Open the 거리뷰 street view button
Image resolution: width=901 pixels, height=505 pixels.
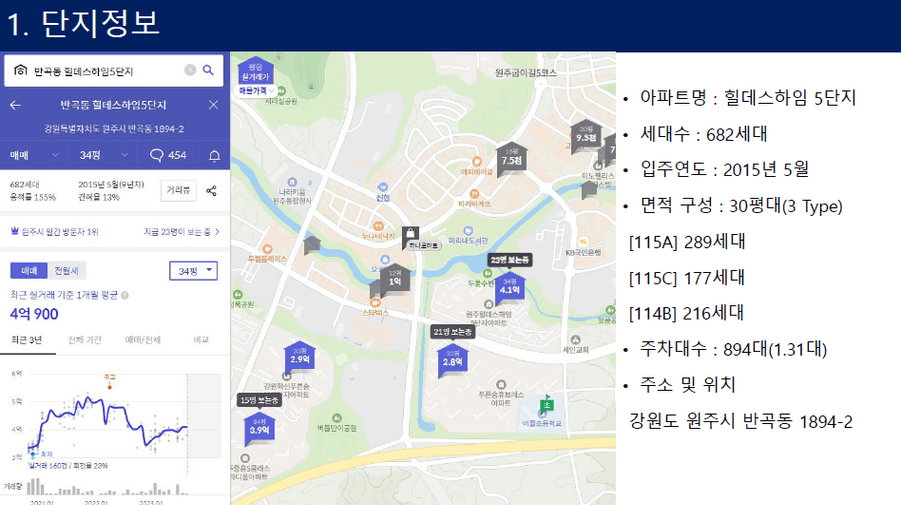178,190
